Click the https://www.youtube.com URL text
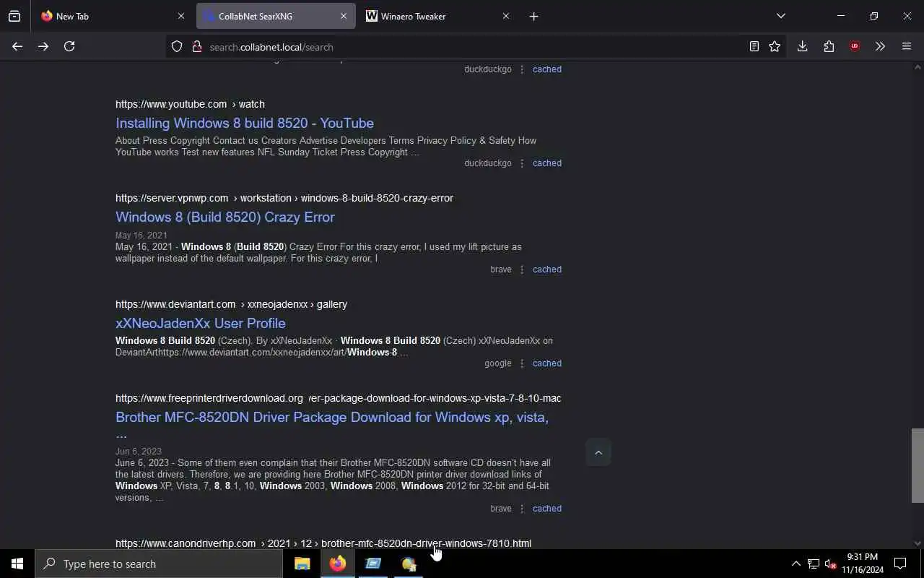The image size is (924, 578). coord(171,104)
